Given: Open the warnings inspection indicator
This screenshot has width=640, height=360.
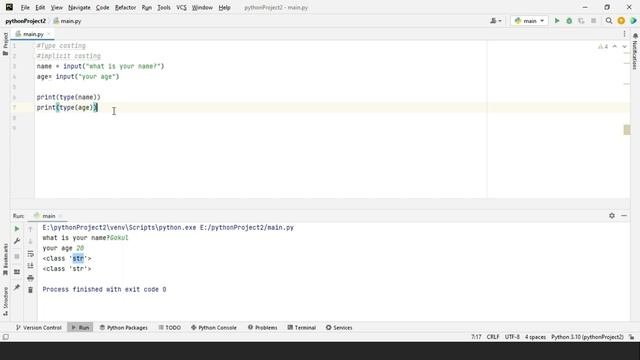Looking at the screenshot, I should point(603,47).
